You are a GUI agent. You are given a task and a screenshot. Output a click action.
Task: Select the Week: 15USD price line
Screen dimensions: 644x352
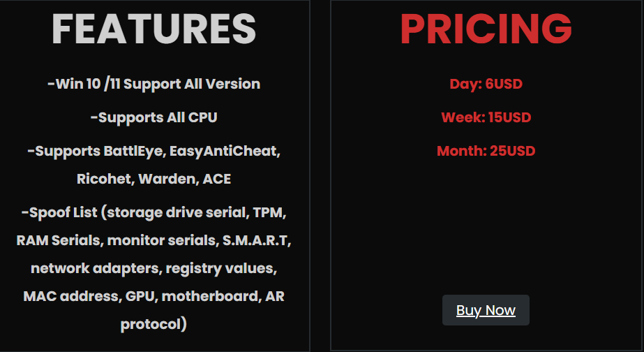point(486,118)
